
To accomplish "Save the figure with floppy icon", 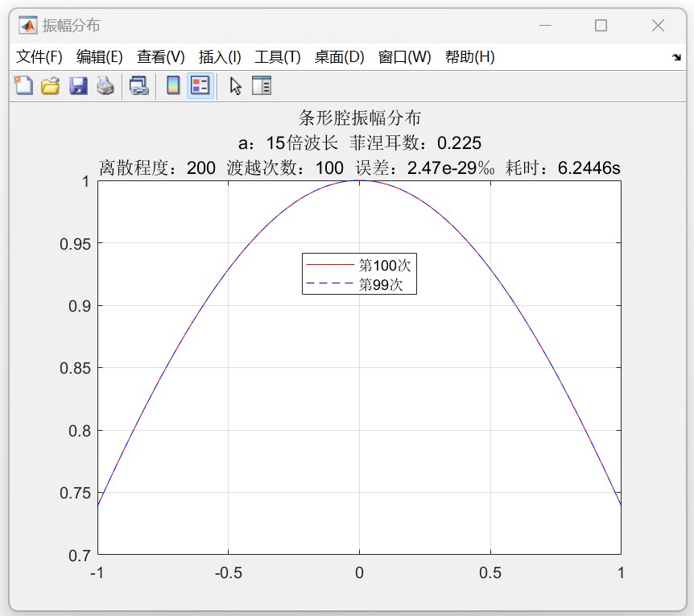I will (x=78, y=85).
